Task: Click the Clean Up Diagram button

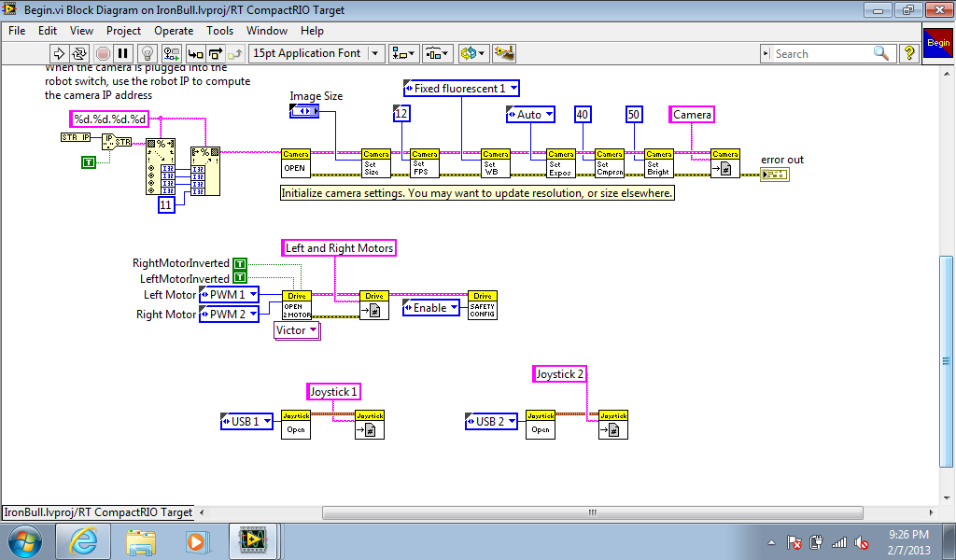Action: (504, 53)
